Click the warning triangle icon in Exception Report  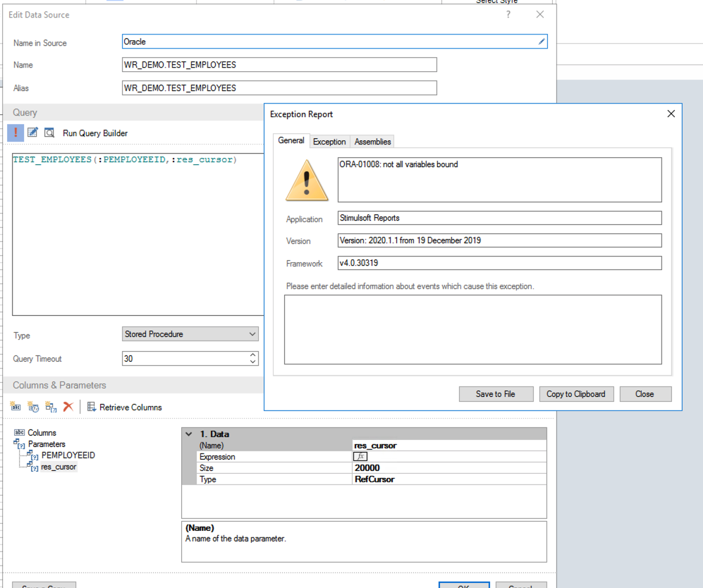coord(307,180)
